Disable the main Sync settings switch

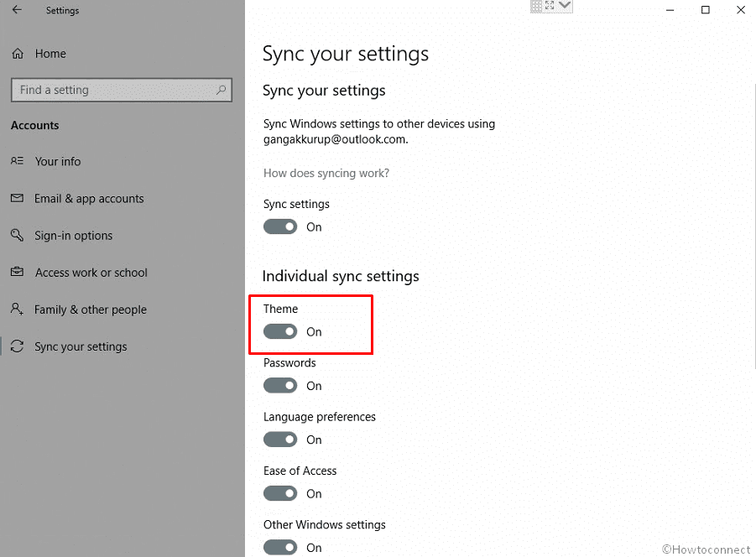[279, 226]
